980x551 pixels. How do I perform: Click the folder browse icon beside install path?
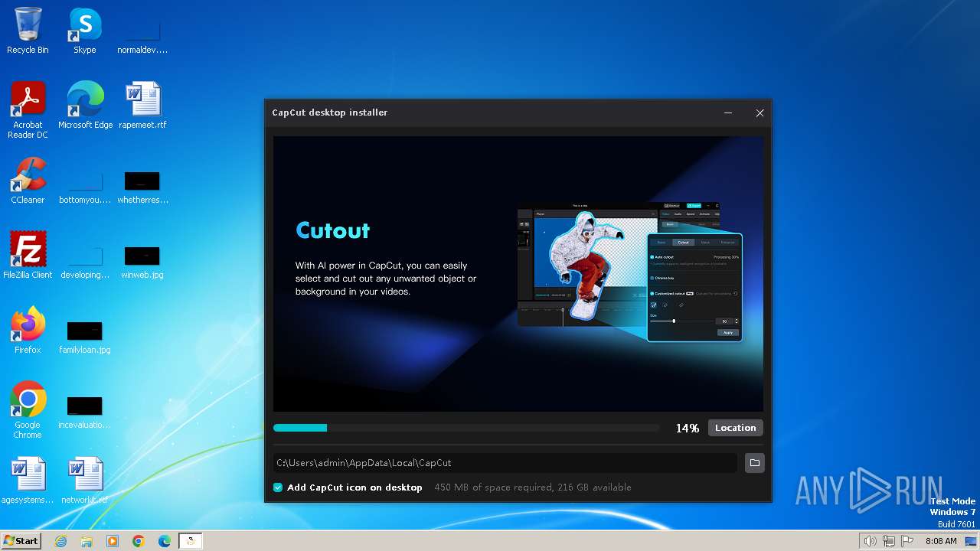tap(754, 463)
